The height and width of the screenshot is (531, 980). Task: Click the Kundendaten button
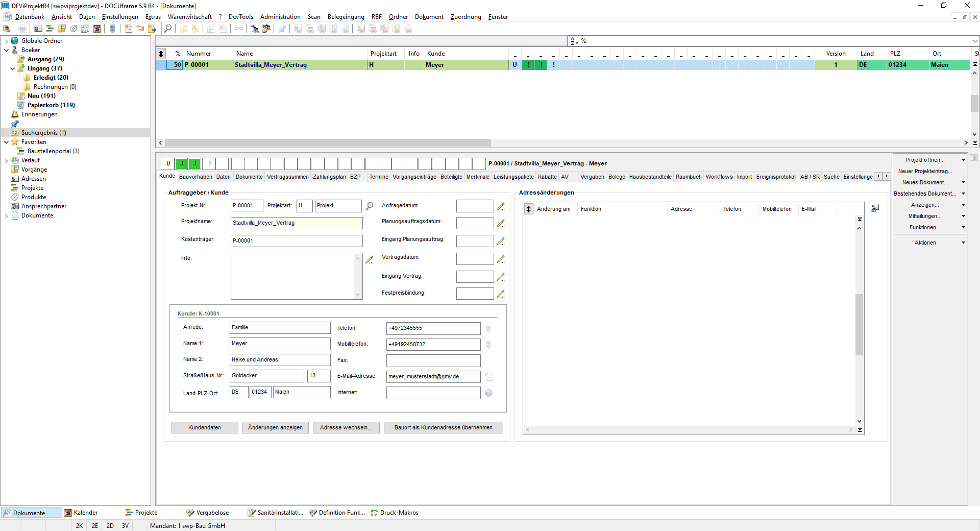[x=205, y=428]
